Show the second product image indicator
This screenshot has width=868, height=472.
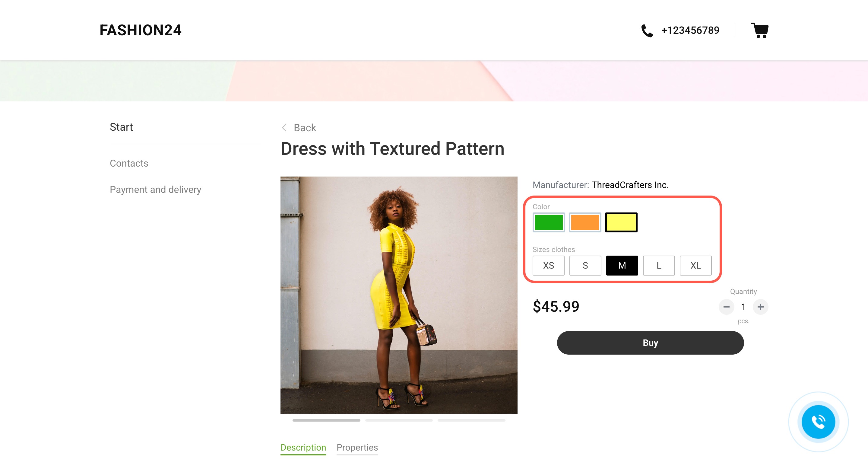click(399, 420)
